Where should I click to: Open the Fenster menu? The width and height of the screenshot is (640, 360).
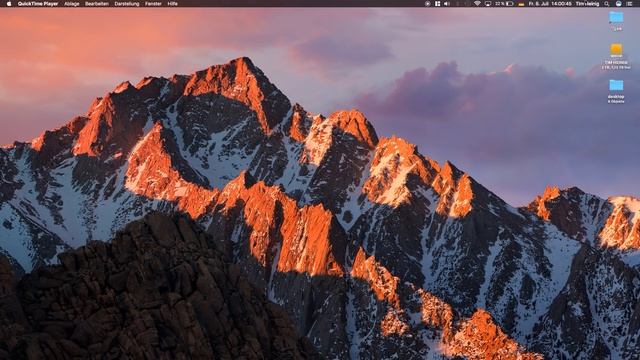(153, 4)
